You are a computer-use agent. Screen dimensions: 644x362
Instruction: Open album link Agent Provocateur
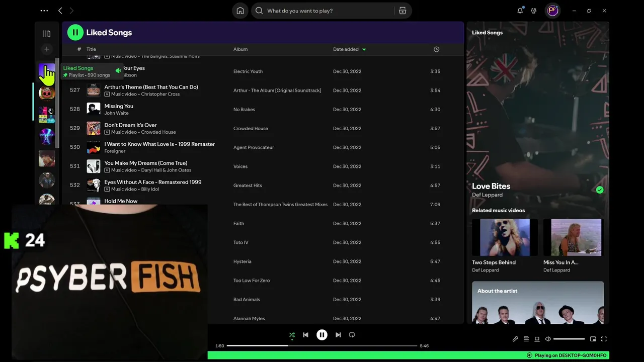tap(254, 148)
